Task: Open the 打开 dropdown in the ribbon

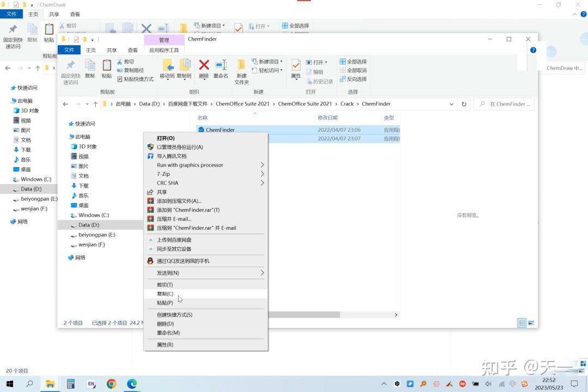Action: point(327,62)
